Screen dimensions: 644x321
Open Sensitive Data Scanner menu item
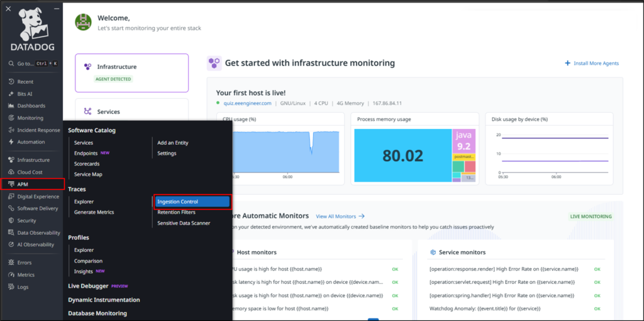(x=184, y=223)
